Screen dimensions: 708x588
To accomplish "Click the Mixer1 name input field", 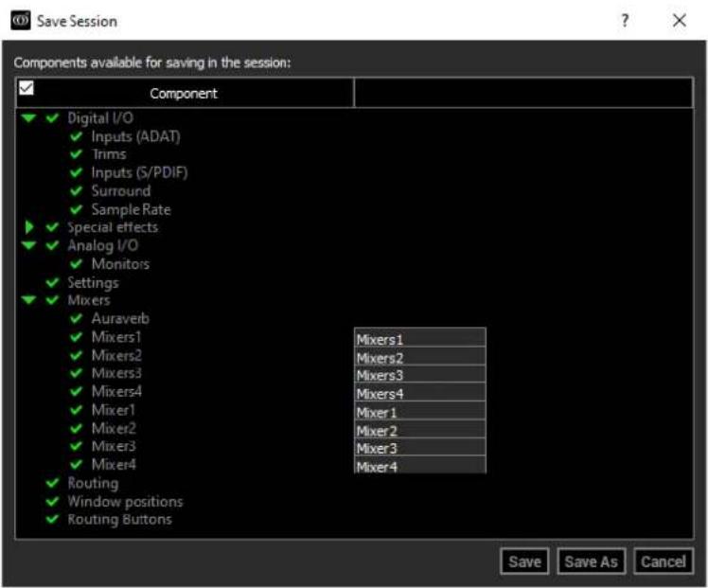I will [420, 411].
